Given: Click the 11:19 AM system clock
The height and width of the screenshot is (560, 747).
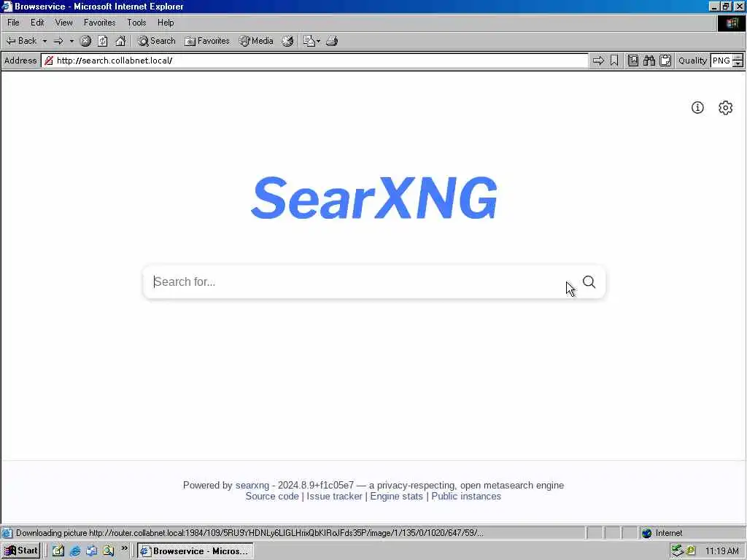Looking at the screenshot, I should click(721, 551).
